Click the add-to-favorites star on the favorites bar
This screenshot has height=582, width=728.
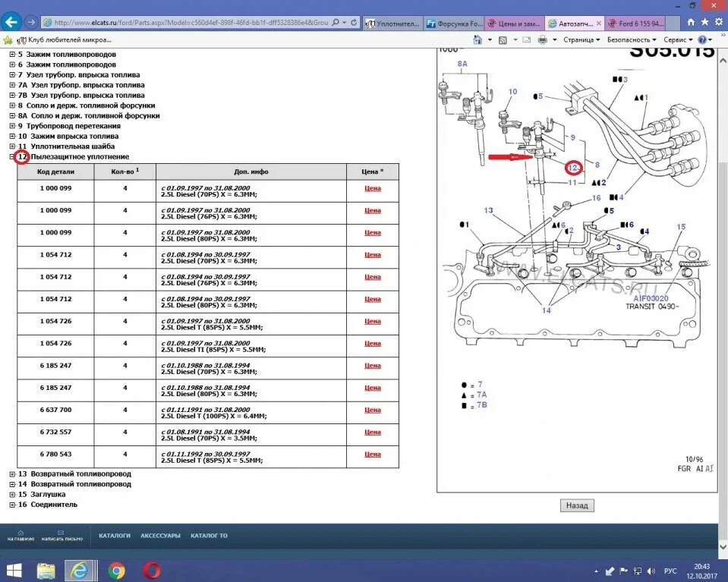(8, 40)
